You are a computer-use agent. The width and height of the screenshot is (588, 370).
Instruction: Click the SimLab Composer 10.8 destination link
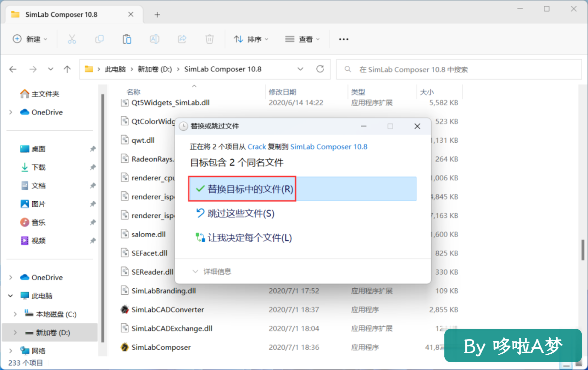(329, 147)
